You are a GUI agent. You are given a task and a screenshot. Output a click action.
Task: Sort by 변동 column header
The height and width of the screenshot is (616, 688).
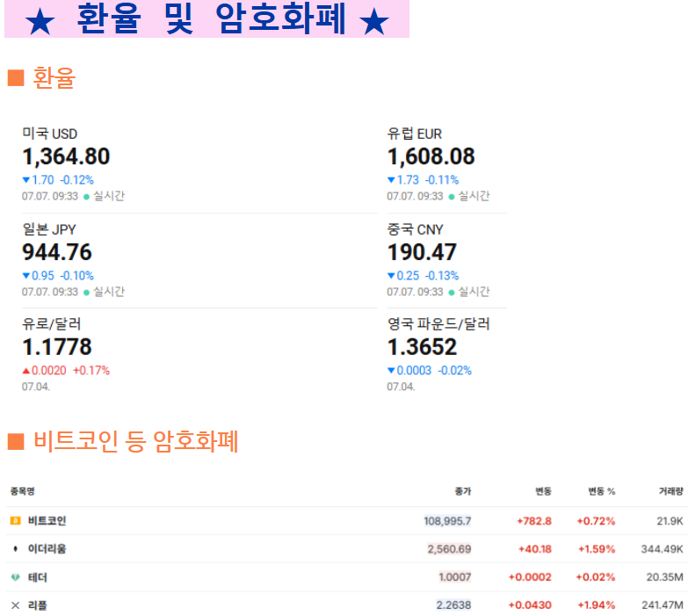[543, 491]
